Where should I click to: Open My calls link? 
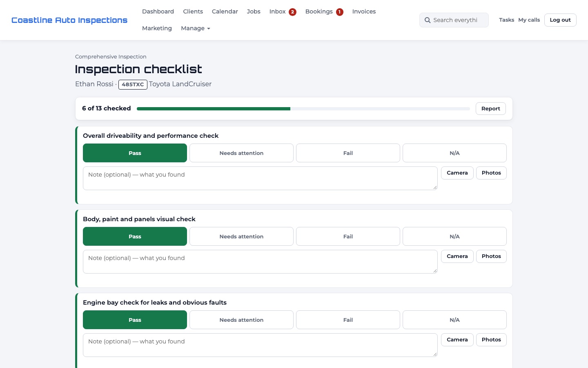tap(529, 20)
